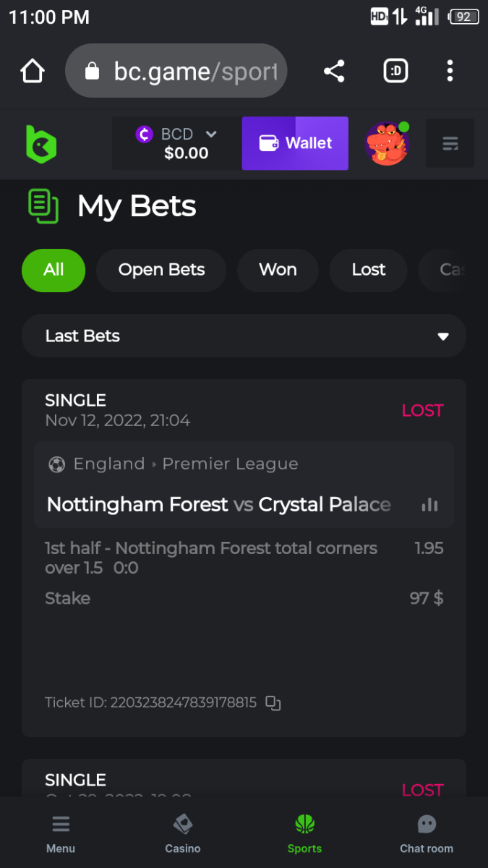Tap the green BC.Game logo
The width and height of the screenshot is (488, 868).
click(41, 143)
